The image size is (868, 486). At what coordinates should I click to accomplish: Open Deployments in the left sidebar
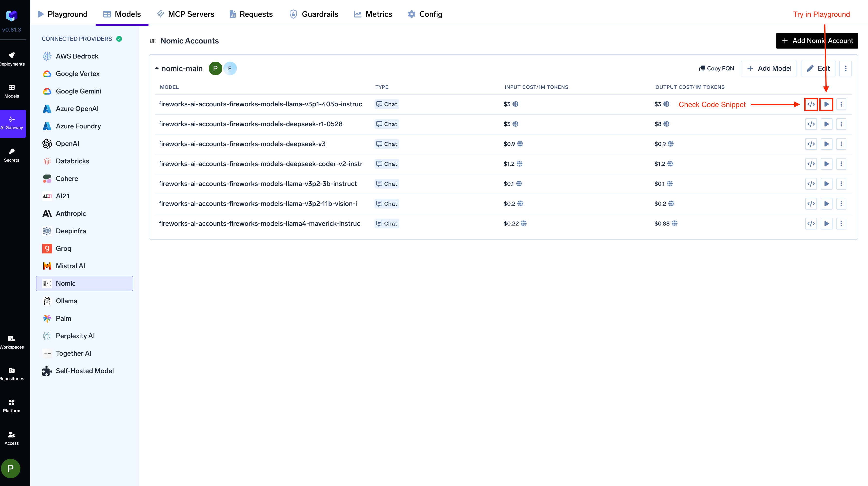(12, 59)
